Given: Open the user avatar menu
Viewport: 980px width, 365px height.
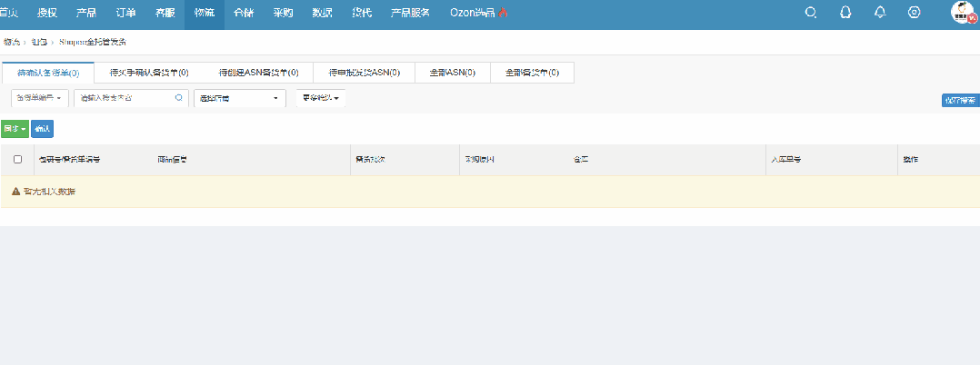Looking at the screenshot, I should [963, 13].
